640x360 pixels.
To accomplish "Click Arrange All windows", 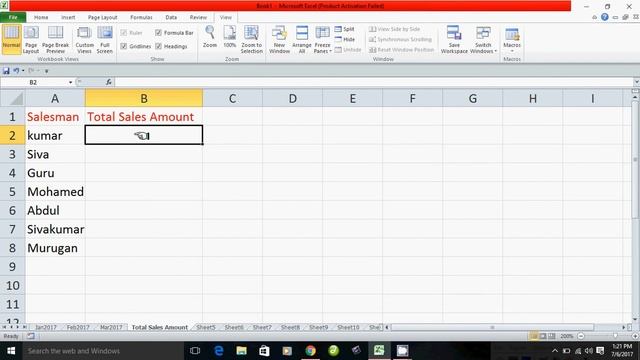I will click(302, 39).
